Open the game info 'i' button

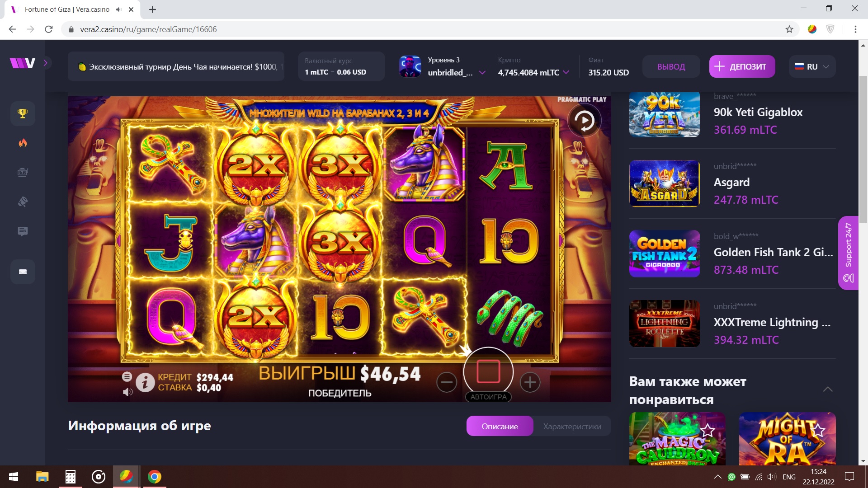(x=145, y=383)
